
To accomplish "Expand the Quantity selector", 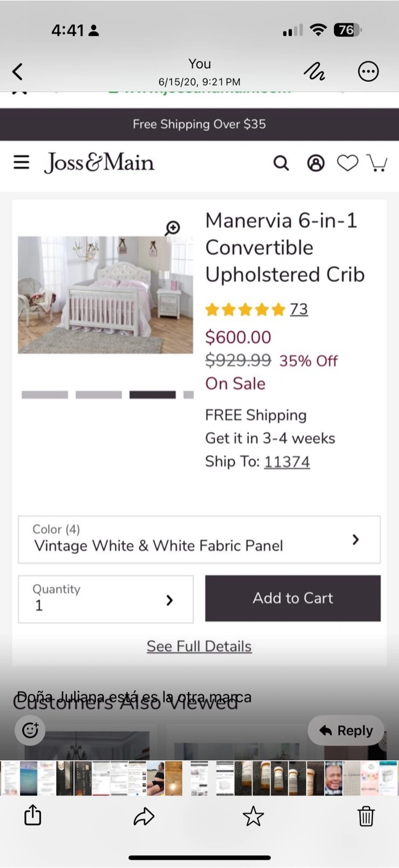I will [106, 599].
